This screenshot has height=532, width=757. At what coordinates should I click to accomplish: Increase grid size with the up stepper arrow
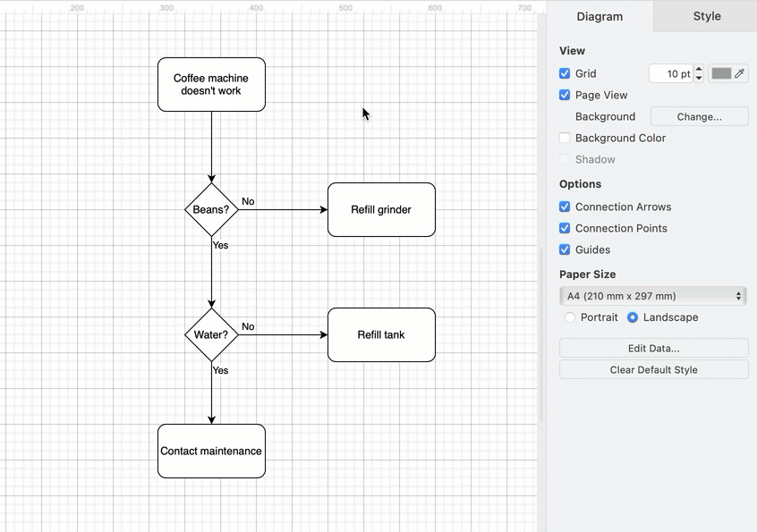tap(698, 69)
